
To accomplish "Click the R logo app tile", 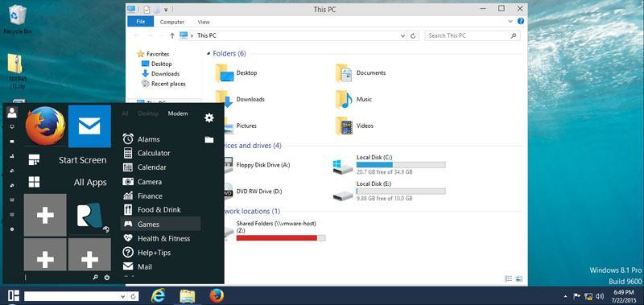I will tap(89, 215).
